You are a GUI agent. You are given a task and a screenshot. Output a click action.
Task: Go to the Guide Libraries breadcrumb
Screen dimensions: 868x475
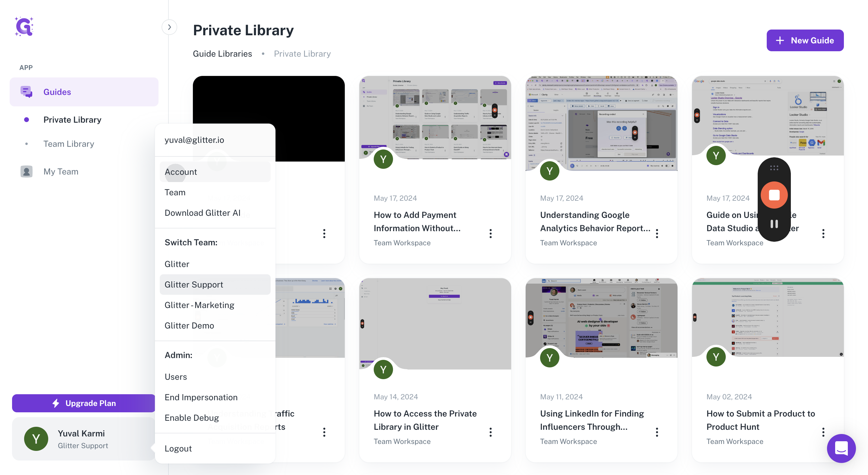click(x=222, y=54)
